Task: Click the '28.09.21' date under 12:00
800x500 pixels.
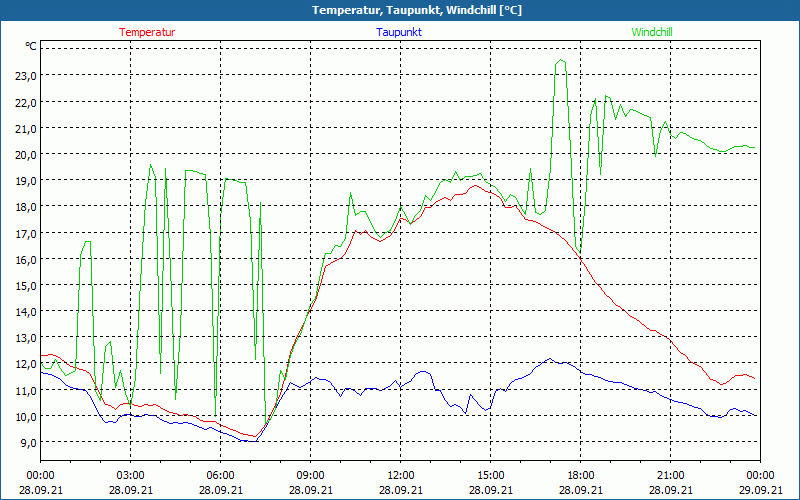Action: pos(401,490)
